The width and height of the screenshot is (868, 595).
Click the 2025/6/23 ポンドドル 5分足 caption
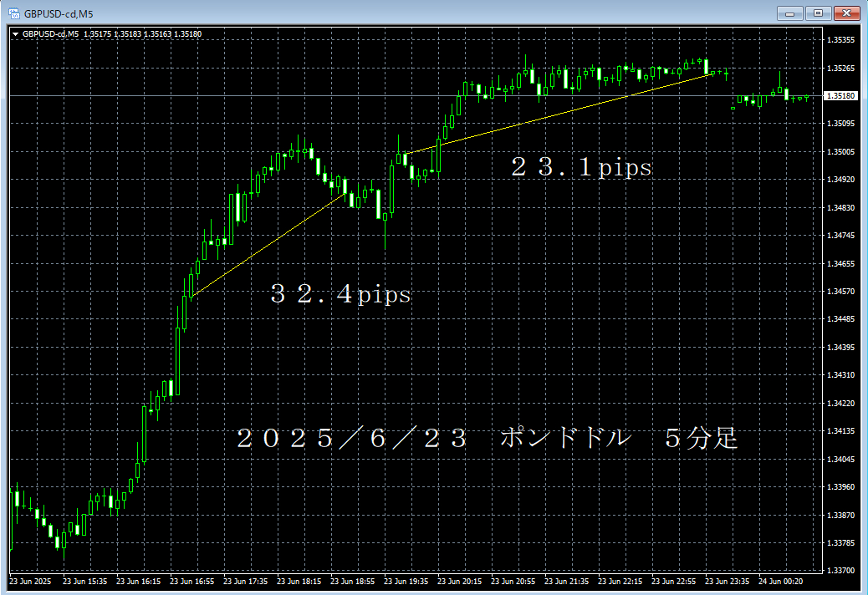pos(487,439)
